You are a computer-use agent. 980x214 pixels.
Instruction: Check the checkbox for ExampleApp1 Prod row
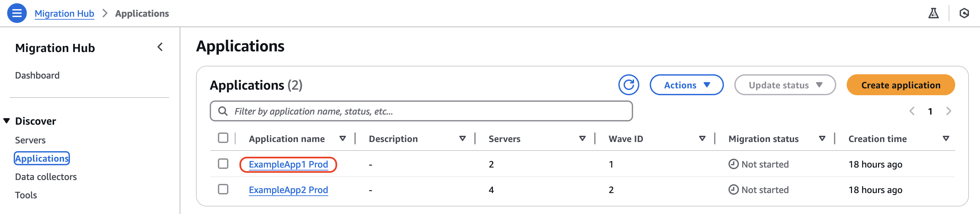(x=224, y=164)
